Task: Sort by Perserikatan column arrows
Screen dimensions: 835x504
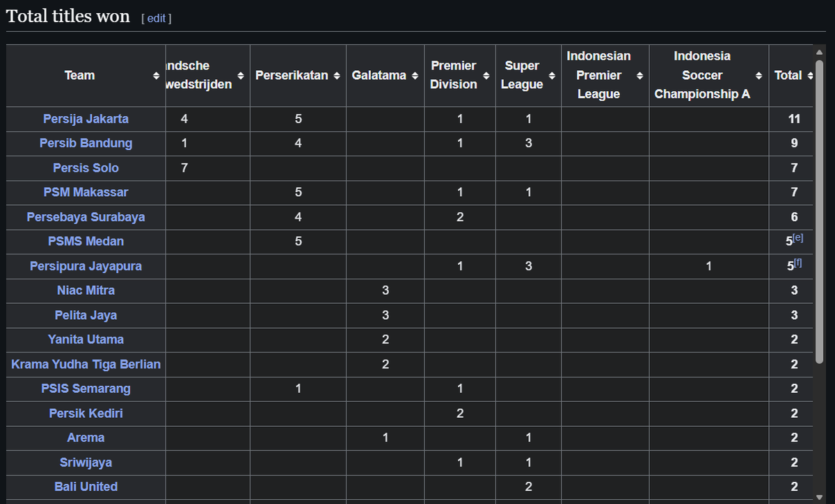Action: pyautogui.click(x=337, y=76)
